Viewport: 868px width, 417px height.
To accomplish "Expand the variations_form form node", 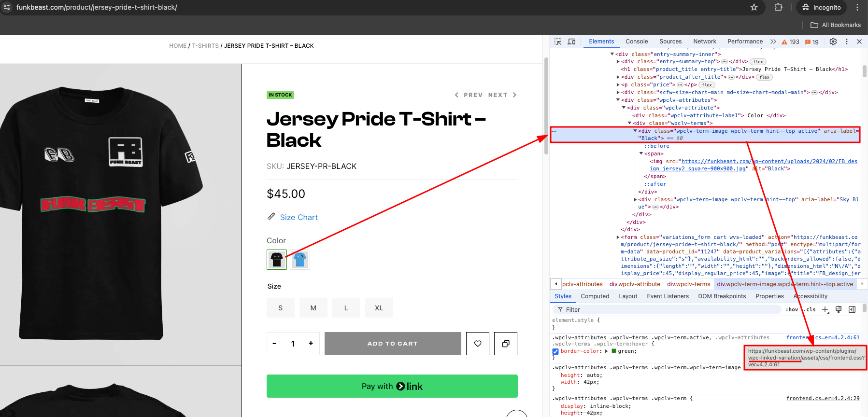I will 618,237.
